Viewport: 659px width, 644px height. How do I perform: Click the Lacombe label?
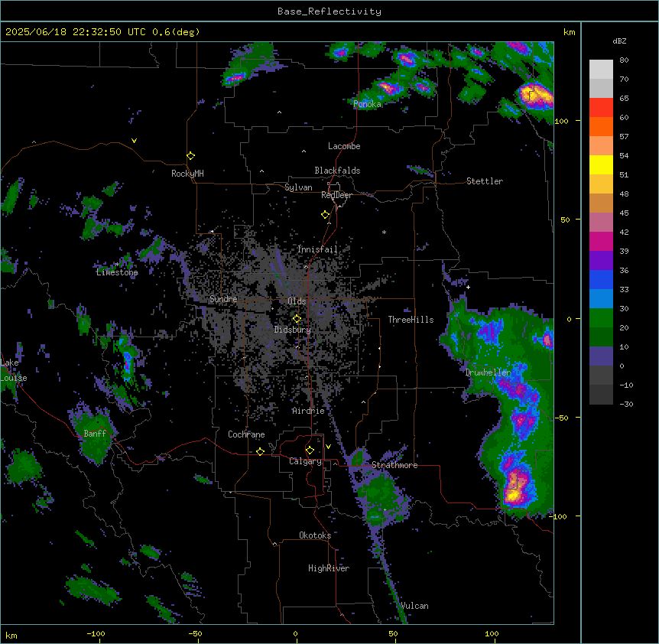point(344,146)
